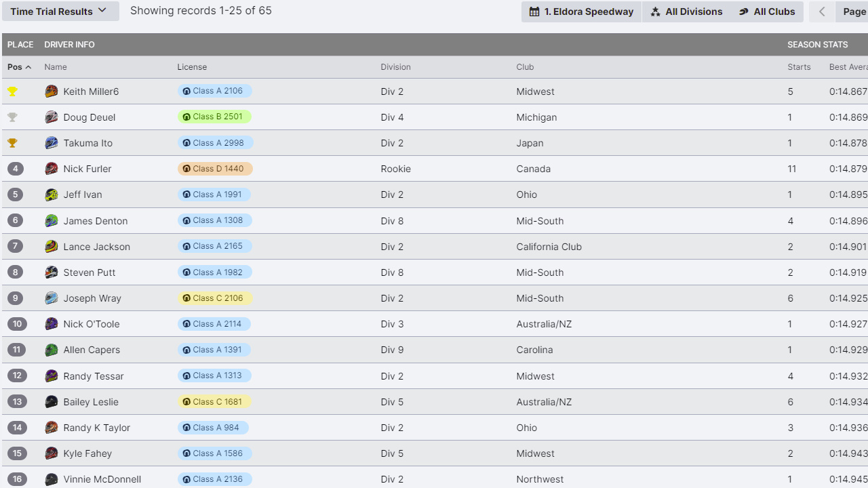868x488 pixels.
Task: Sort table by License column
Action: [x=192, y=67]
